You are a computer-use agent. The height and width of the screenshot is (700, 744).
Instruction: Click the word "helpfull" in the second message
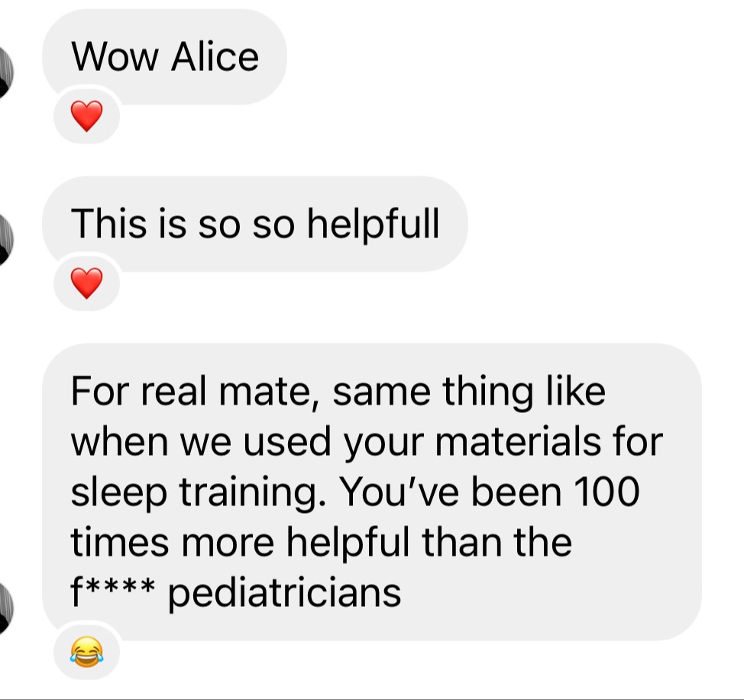[x=374, y=224]
